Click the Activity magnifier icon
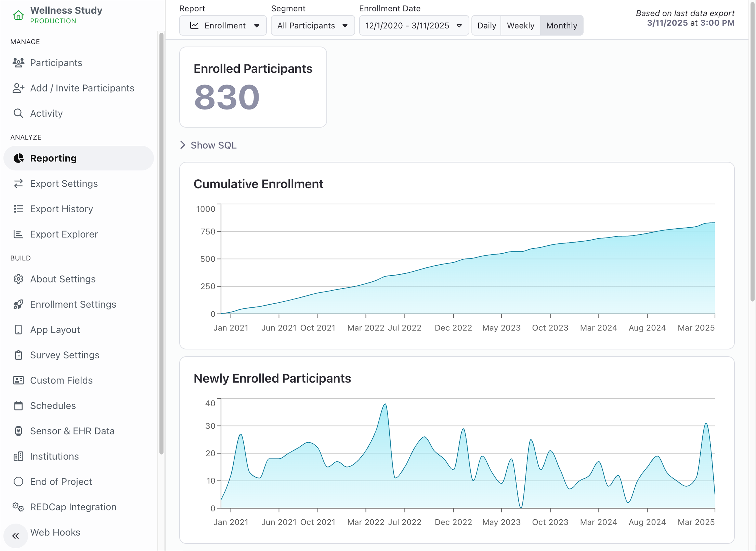This screenshot has width=756, height=551. [18, 113]
